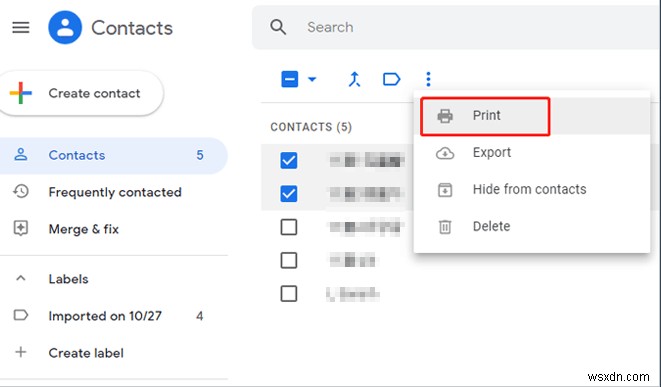Click Create label in the sidebar
Image resolution: width=661 pixels, height=387 pixels.
point(113,352)
